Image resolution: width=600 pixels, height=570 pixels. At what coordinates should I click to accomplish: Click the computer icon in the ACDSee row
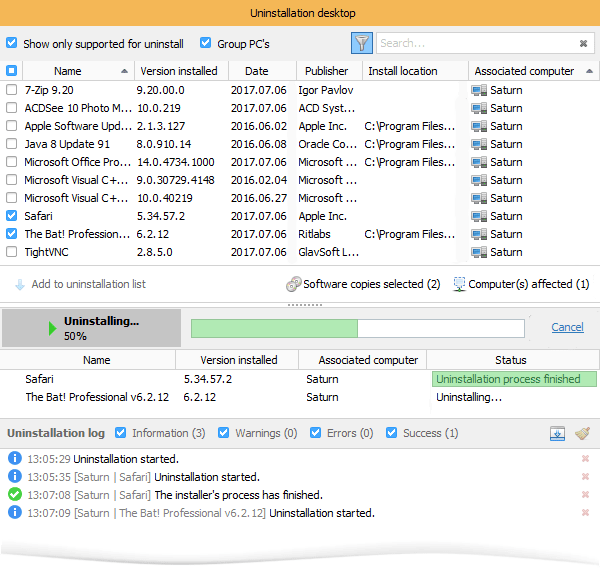(479, 108)
